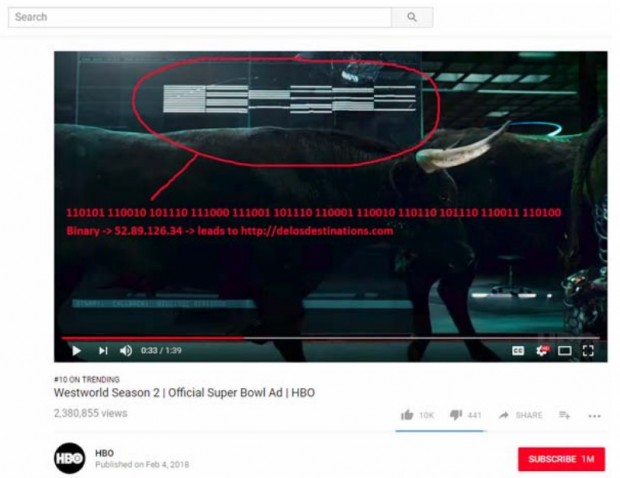Expand the three-dot more actions menu

pos(594,416)
